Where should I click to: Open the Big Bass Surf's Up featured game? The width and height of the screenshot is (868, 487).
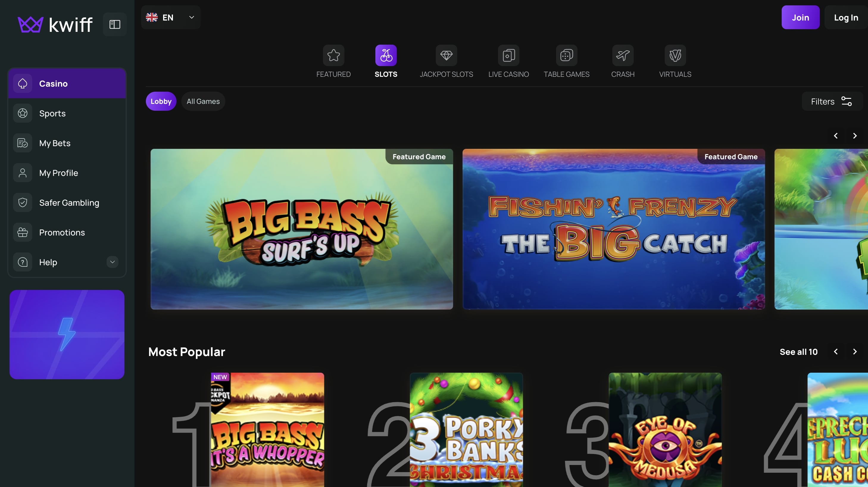[x=302, y=230]
